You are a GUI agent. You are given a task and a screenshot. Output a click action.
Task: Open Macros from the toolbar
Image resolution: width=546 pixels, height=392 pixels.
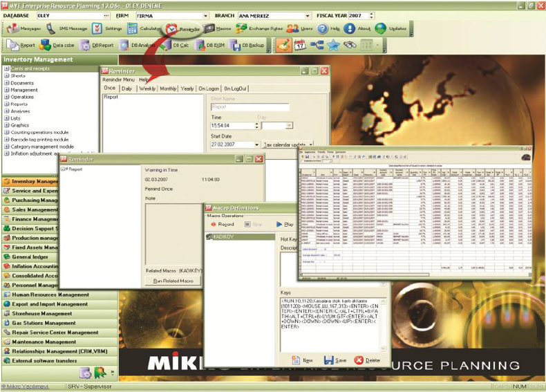[218, 28]
